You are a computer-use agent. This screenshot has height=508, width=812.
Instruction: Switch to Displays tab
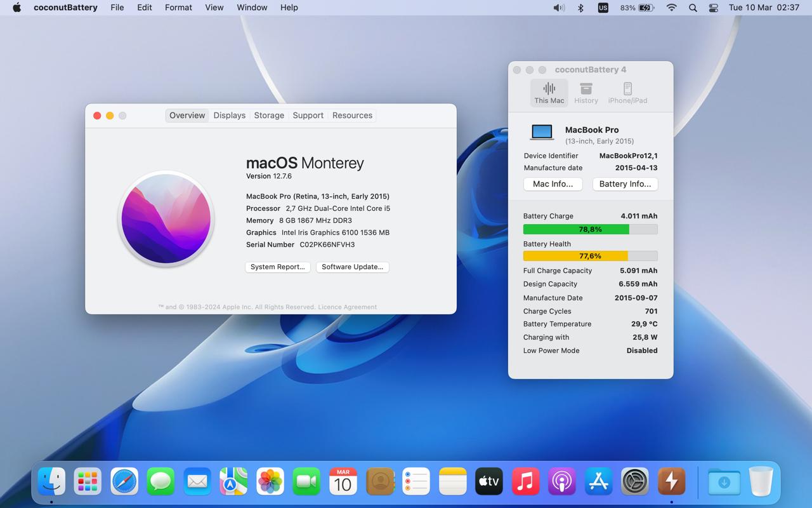230,116
